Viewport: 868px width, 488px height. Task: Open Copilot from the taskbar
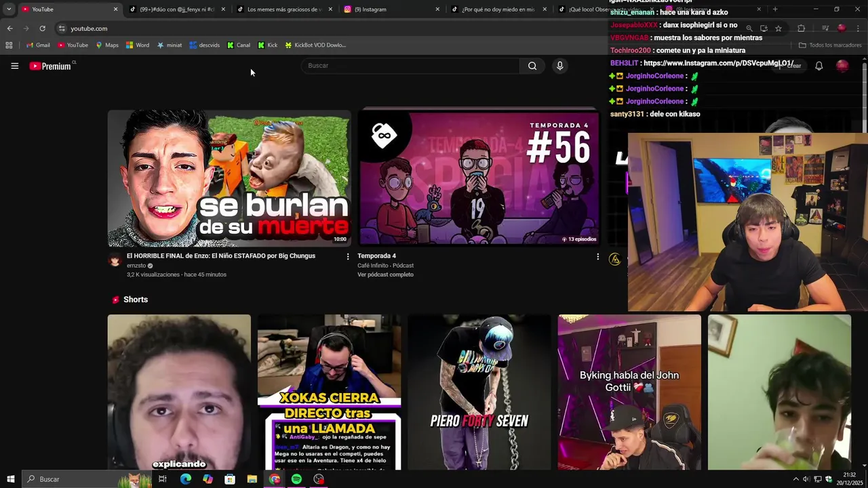tap(208, 479)
